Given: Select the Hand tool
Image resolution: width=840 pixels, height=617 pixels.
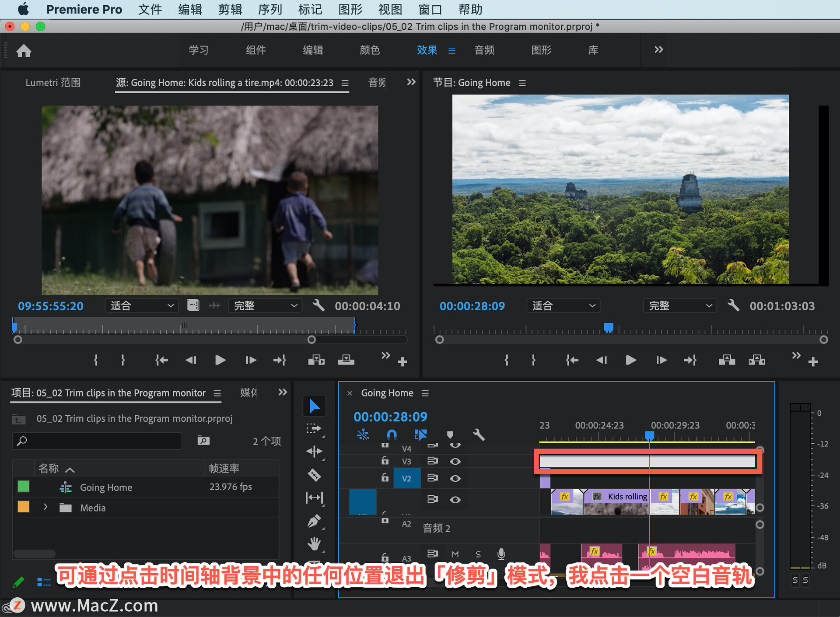Looking at the screenshot, I should [x=314, y=544].
